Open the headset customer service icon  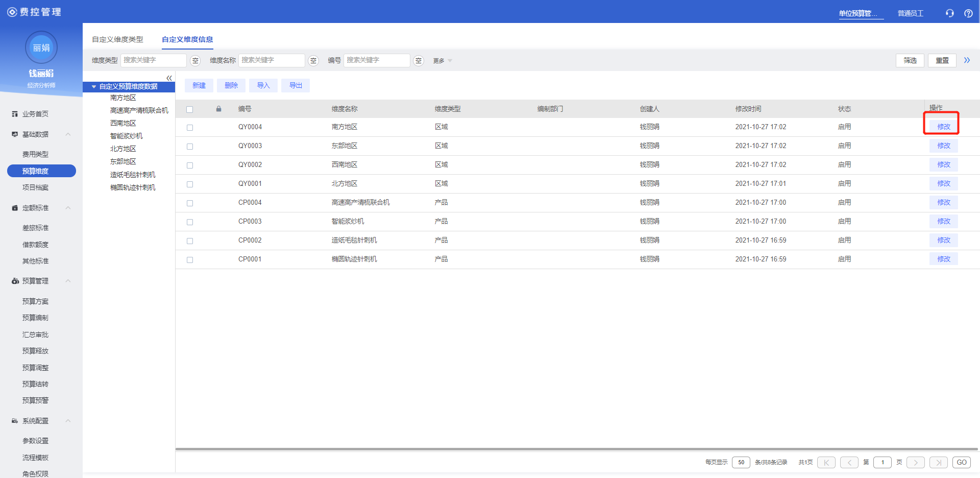click(949, 13)
